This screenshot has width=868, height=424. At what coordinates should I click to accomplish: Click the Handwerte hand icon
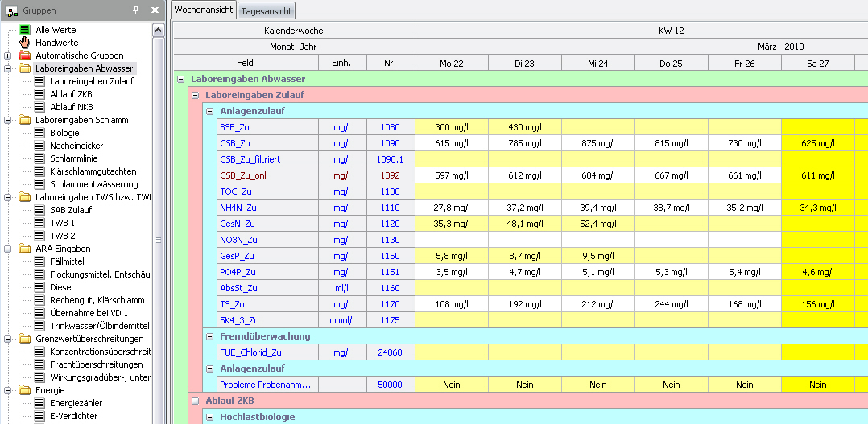25,43
